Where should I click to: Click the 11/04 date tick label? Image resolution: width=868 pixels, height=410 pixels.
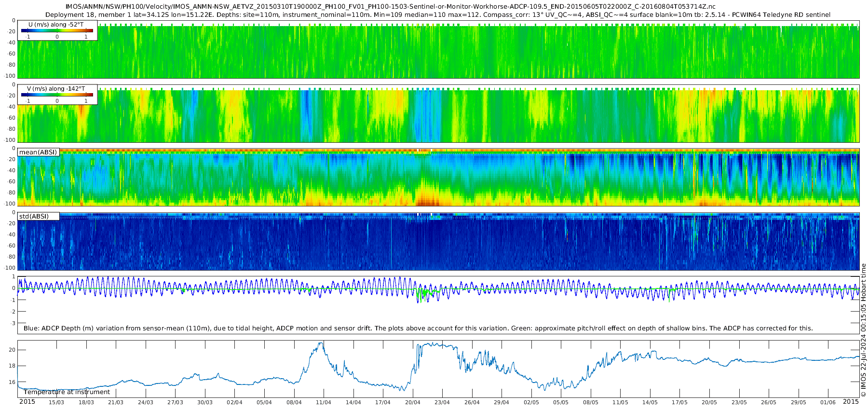point(324,402)
